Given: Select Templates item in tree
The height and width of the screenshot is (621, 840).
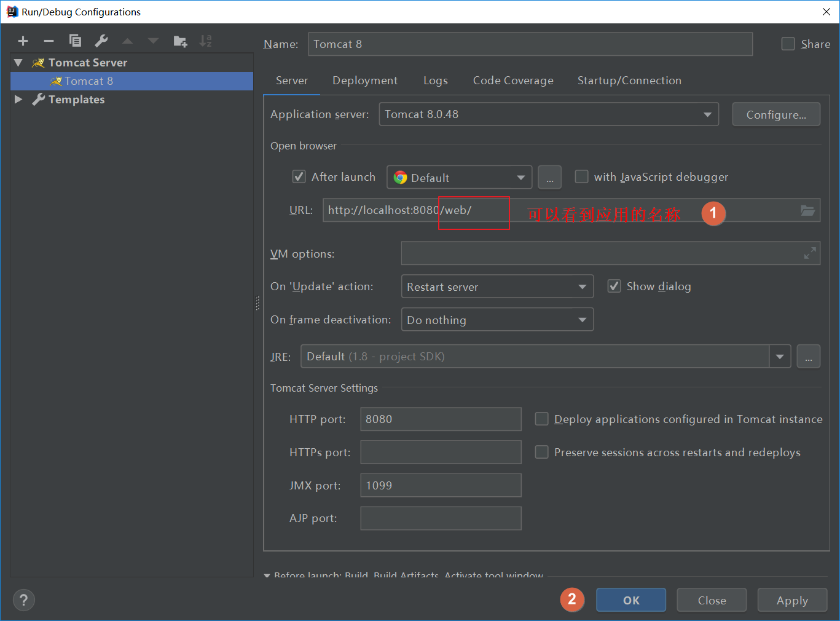Looking at the screenshot, I should click(76, 100).
